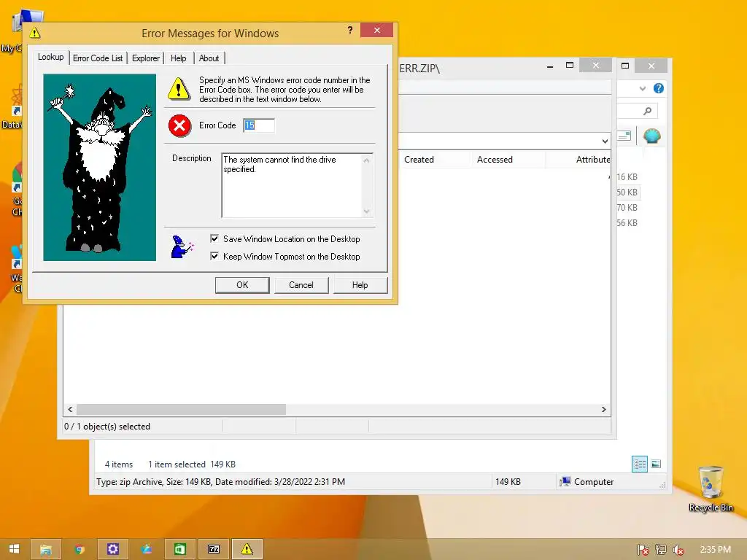Open the purple gear taskbar app

coord(113,549)
